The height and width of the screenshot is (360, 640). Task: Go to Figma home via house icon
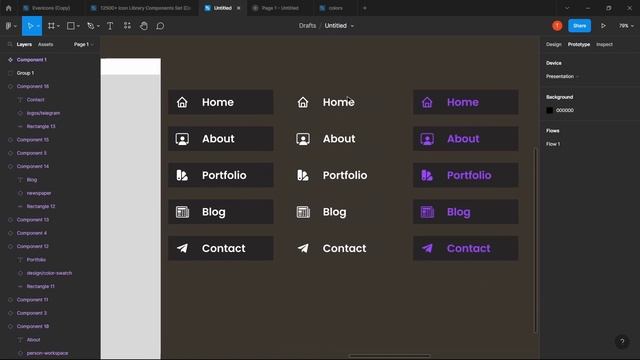(x=9, y=8)
